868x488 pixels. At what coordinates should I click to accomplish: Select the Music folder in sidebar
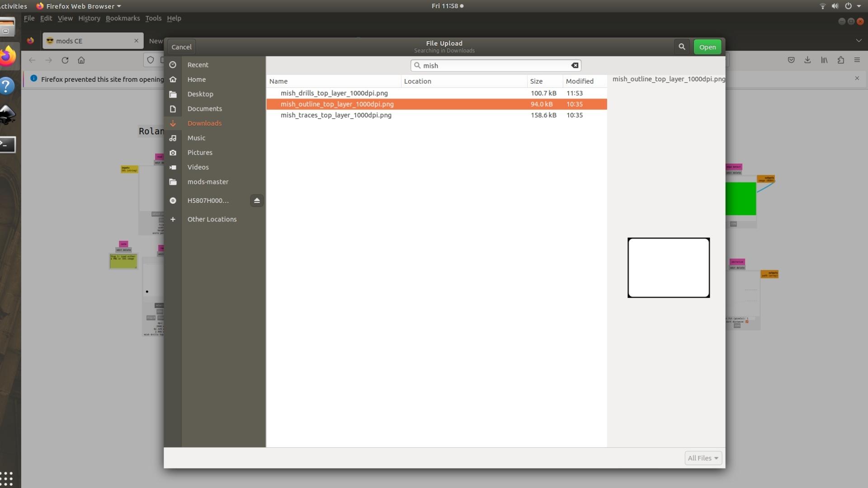tap(196, 138)
